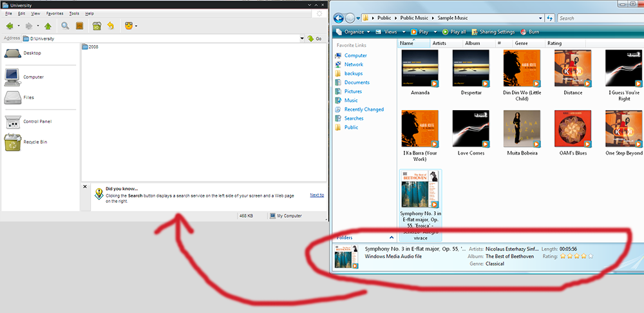
Task: Close the Did you know tip panel
Action: pos(85,187)
